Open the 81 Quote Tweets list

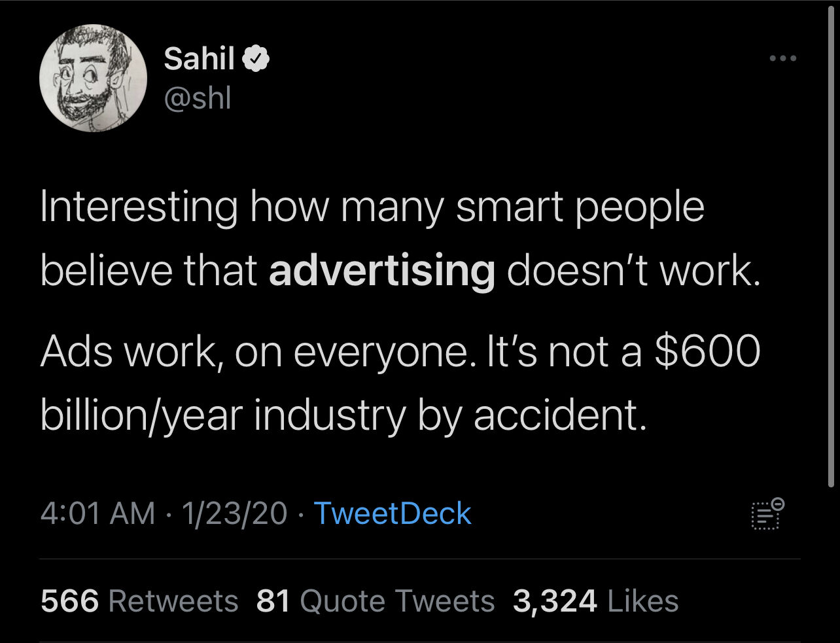(376, 601)
